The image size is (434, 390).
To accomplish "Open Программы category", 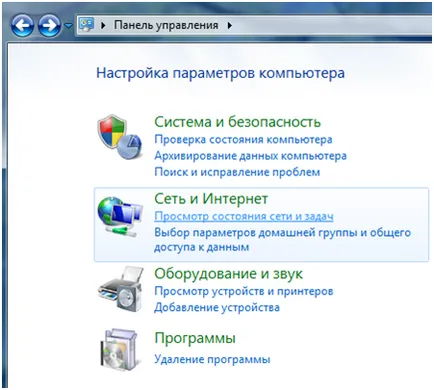I will pos(195,338).
